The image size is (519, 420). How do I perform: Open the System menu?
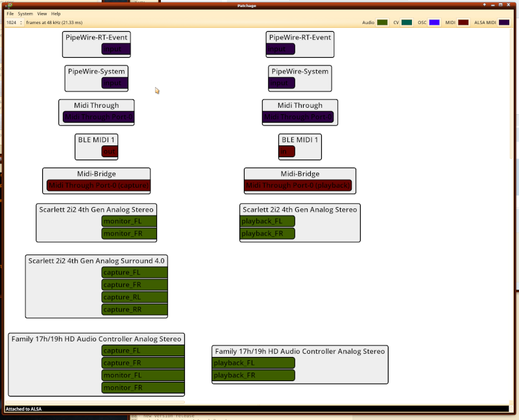[25, 14]
